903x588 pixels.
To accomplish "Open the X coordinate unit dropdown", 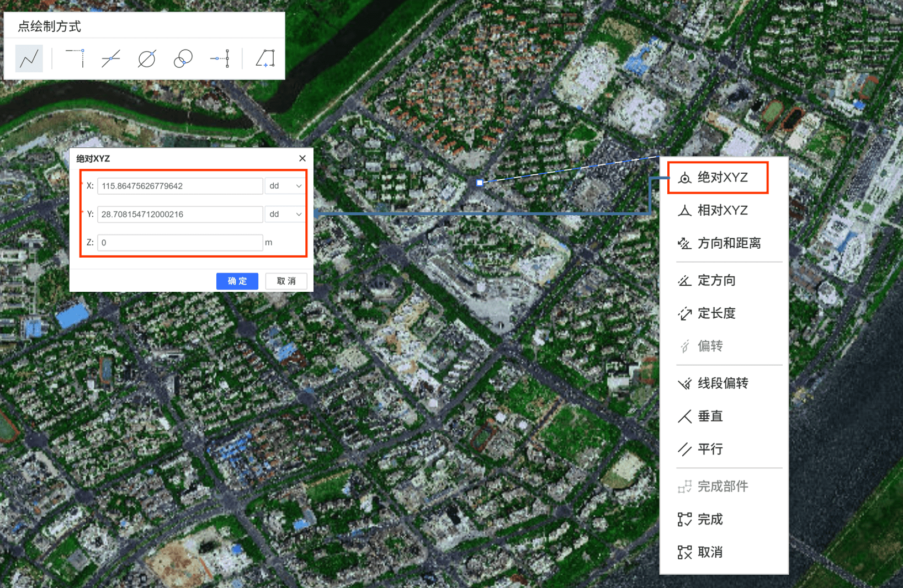I will 285,186.
